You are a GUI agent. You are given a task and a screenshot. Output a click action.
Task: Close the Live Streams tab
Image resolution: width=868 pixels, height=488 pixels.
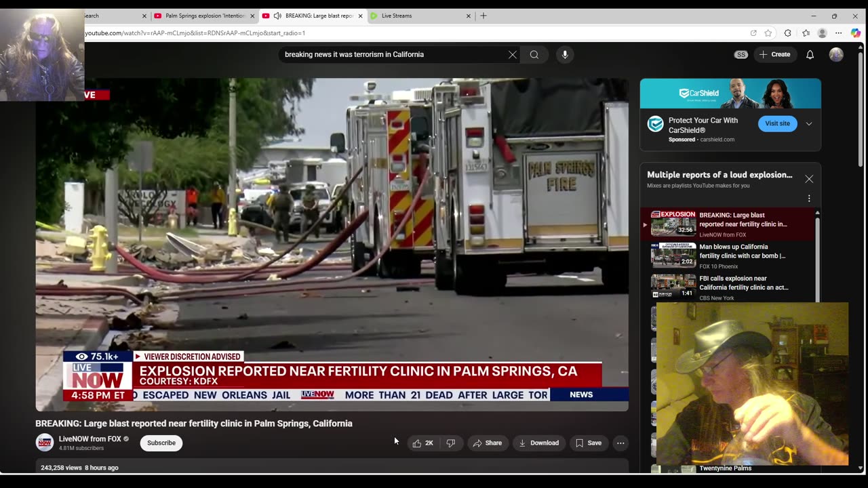[x=468, y=16]
